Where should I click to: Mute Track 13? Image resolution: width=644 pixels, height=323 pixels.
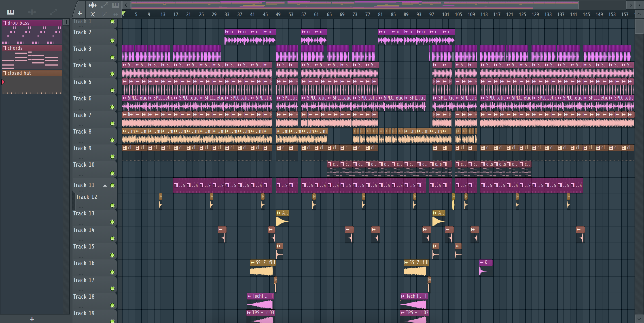112,222
